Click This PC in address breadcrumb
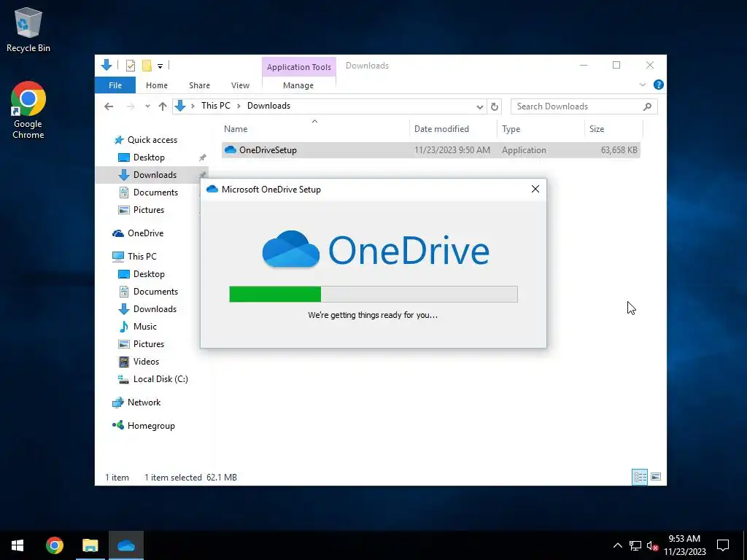This screenshot has width=747, height=560. (x=215, y=106)
